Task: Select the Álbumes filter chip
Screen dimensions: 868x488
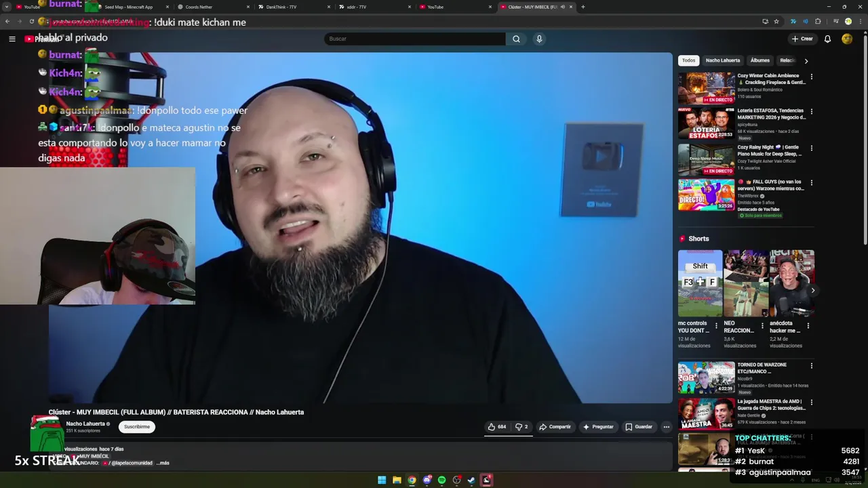Action: 759,60
